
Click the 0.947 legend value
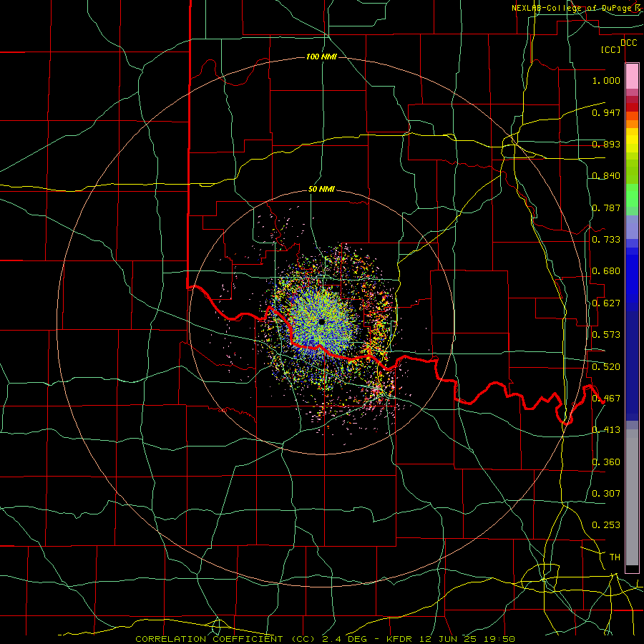tap(606, 112)
